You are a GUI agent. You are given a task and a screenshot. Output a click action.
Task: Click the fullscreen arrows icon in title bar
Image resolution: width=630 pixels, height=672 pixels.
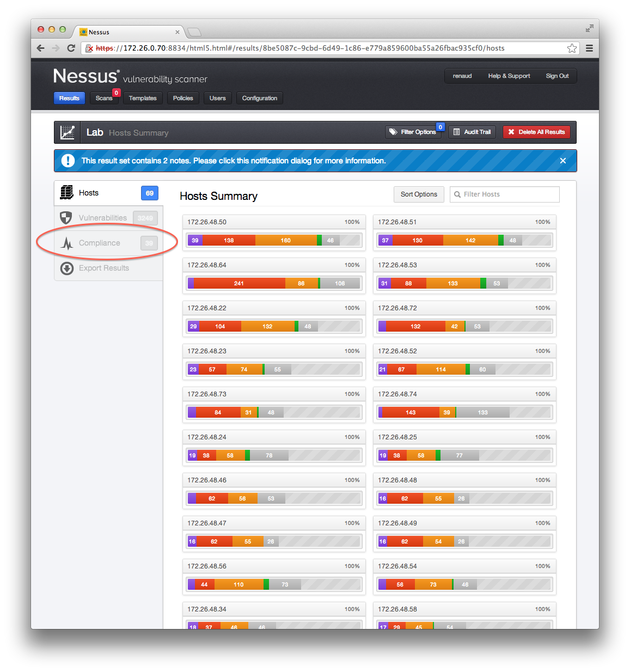click(589, 28)
